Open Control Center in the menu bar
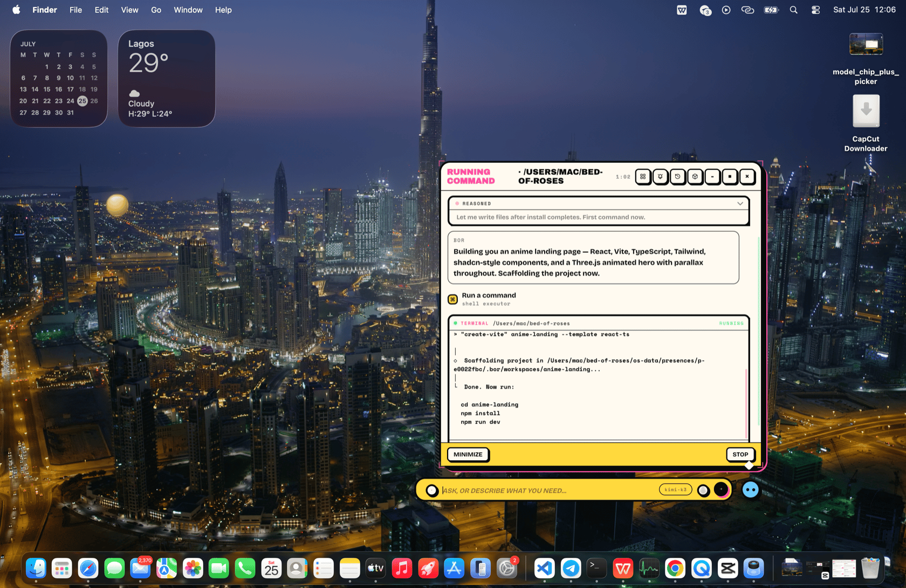 (x=815, y=10)
